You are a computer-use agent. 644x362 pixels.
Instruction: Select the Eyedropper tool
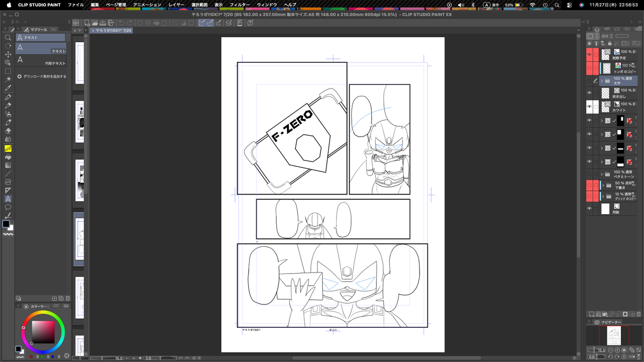[x=8, y=88]
